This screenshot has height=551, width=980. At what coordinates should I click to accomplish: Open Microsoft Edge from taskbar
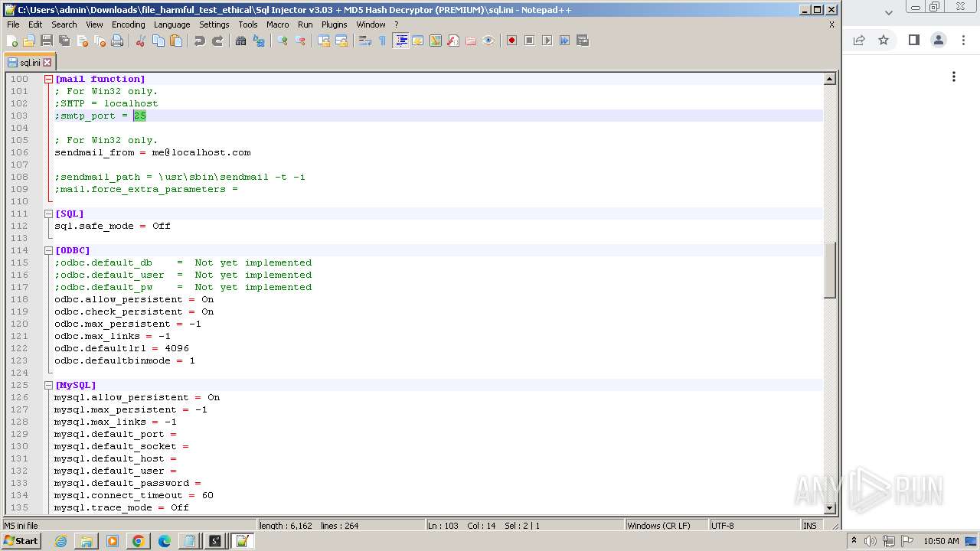tap(164, 541)
